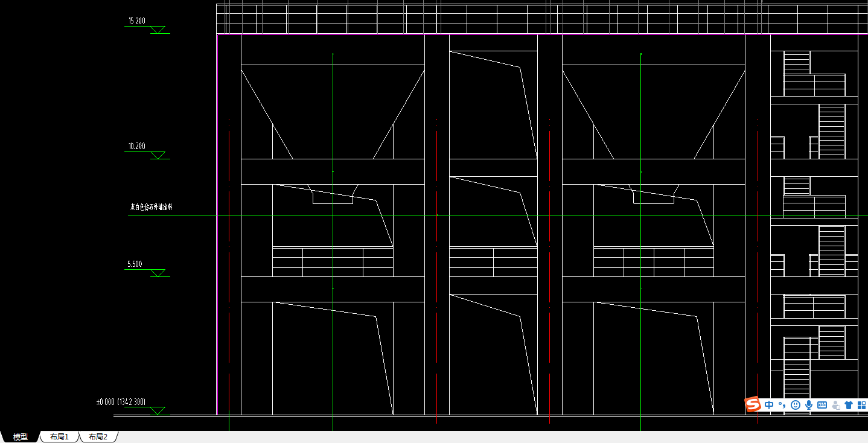Open the smiley emoji panel
868x443 pixels.
pos(796,405)
